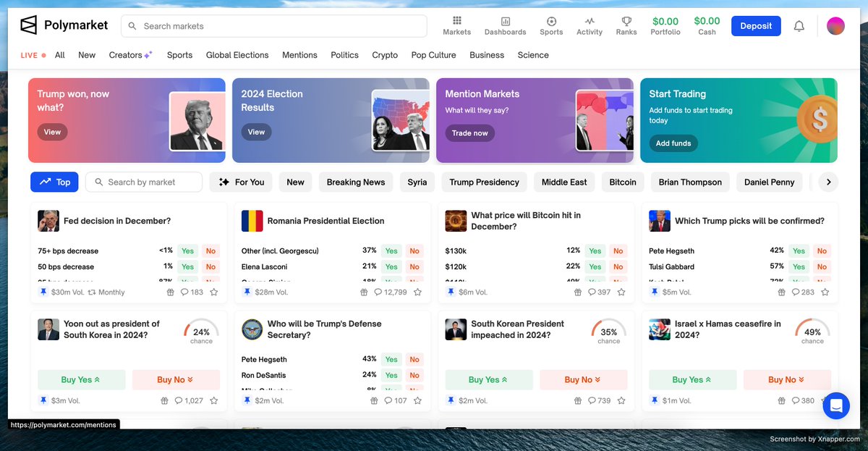Open the Creators menu
The width and height of the screenshot is (868, 451).
[130, 55]
